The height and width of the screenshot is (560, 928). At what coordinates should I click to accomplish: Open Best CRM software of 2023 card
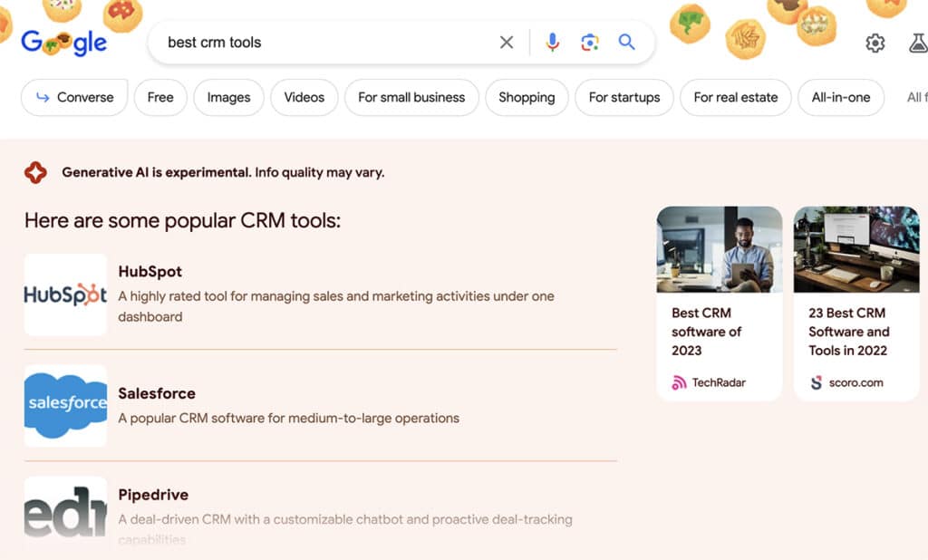coord(720,303)
